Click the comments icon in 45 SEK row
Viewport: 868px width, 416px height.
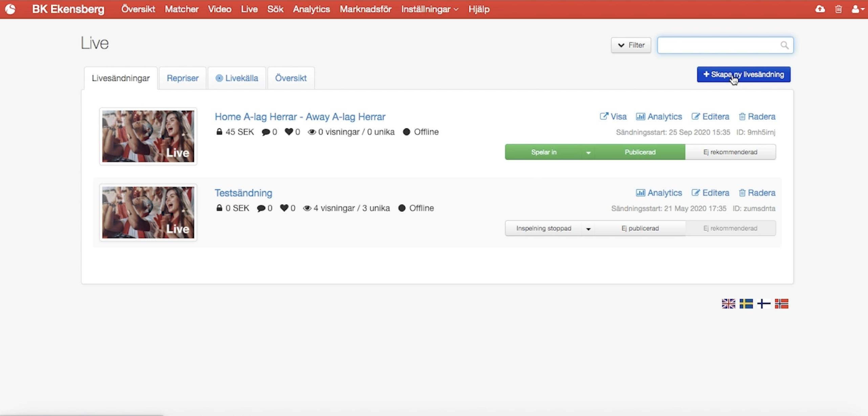pos(266,132)
